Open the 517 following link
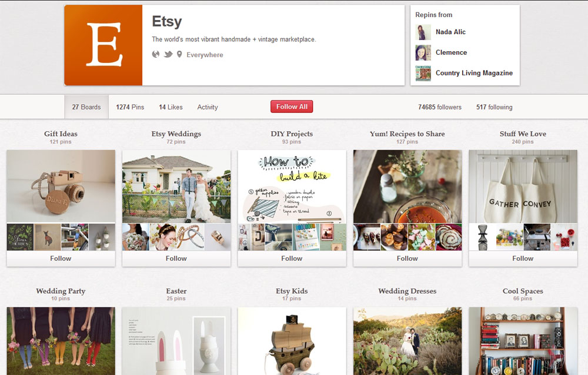The width and height of the screenshot is (588, 375). (495, 107)
